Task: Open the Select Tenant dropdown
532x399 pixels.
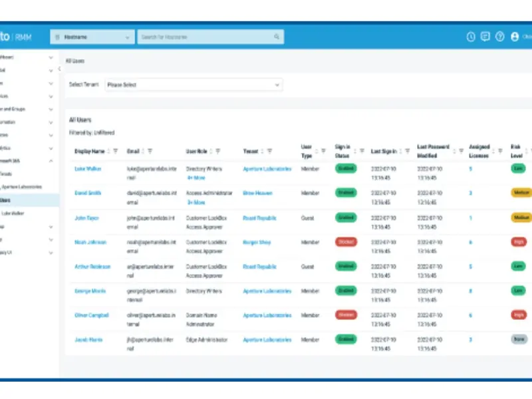Action: point(193,85)
